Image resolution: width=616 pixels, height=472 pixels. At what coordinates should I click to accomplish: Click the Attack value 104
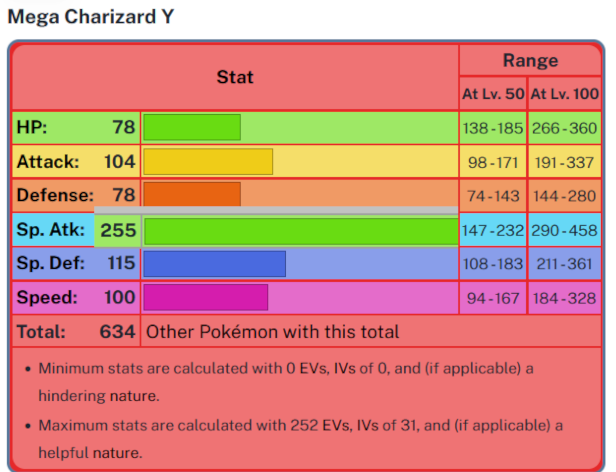point(119,162)
